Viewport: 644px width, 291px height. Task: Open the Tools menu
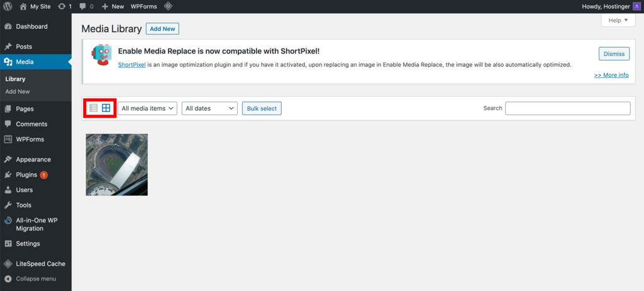(x=24, y=205)
